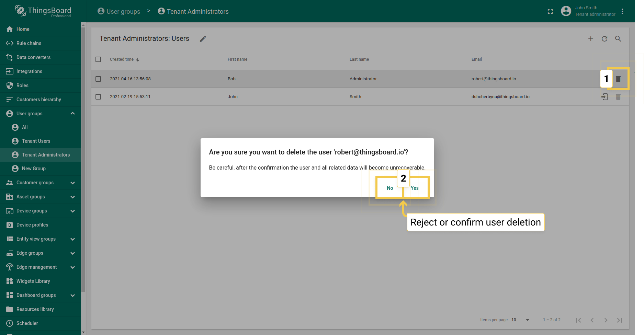Open Rule chains in sidebar
Screen dimensions: 644x335
40,43
